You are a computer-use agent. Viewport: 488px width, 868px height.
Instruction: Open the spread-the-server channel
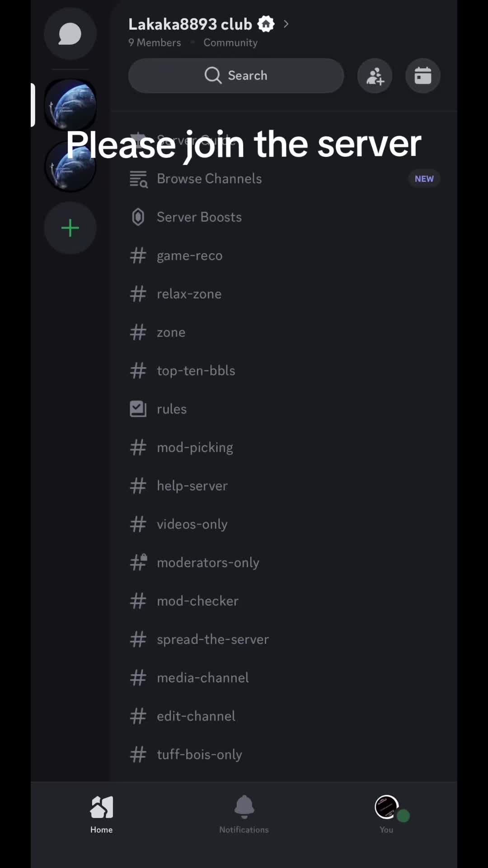[285, 639]
